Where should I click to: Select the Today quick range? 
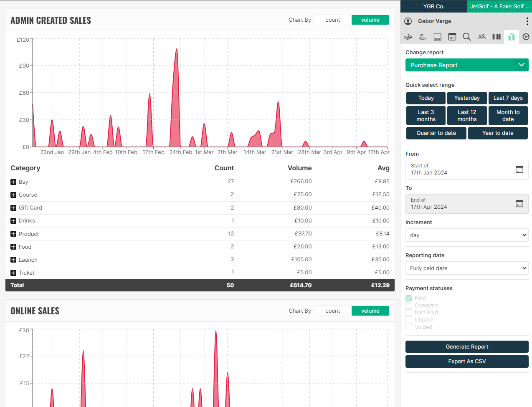tap(426, 98)
